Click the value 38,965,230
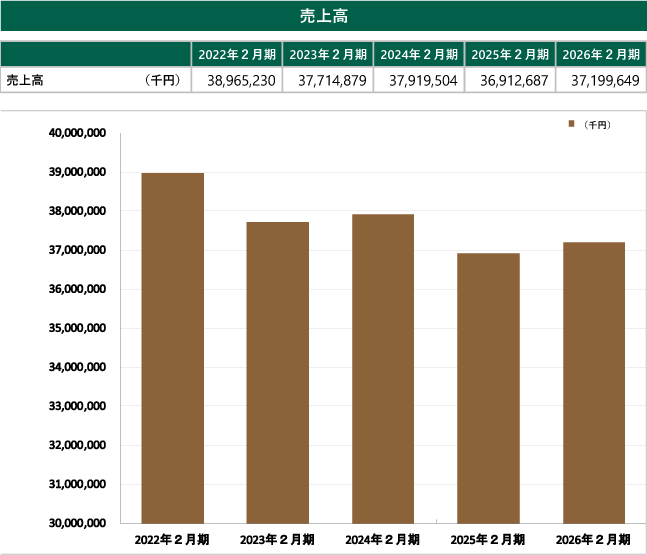The height and width of the screenshot is (555, 647). pyautogui.click(x=241, y=80)
